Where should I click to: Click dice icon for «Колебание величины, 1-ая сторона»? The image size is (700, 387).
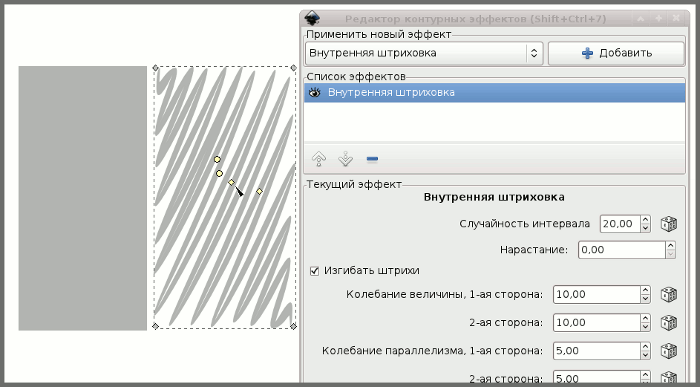[669, 295]
